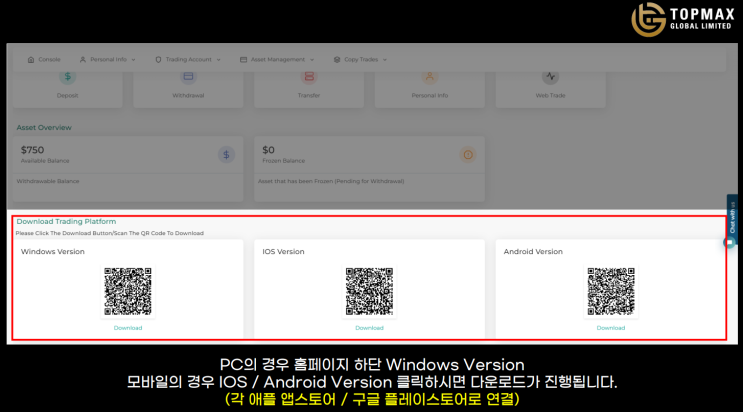This screenshot has width=743, height=412.
Task: Open the Personal Info shortcut card
Action: click(x=430, y=89)
